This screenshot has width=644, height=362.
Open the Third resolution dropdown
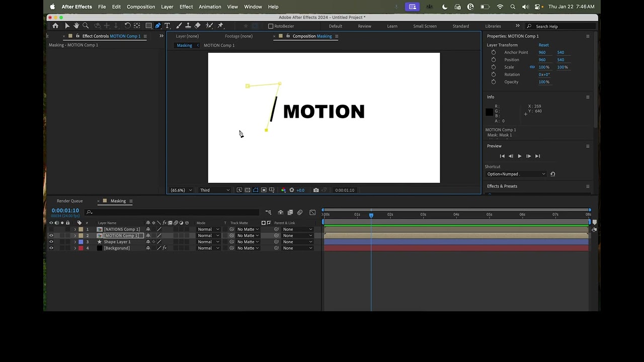(x=215, y=190)
